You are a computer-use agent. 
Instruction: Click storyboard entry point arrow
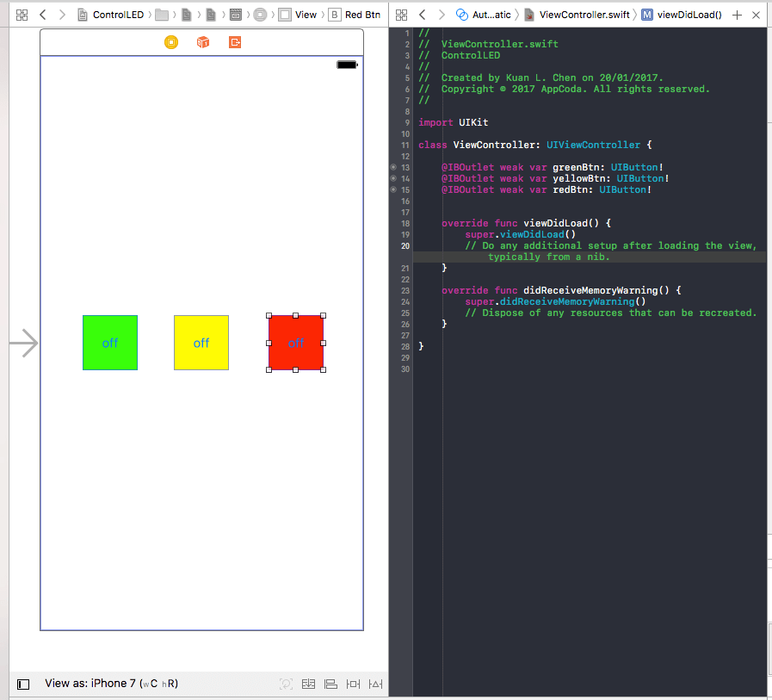(23, 343)
